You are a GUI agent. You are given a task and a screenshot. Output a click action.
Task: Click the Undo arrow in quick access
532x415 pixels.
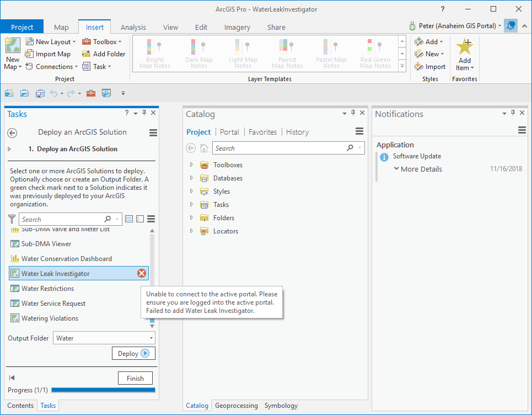click(x=53, y=93)
